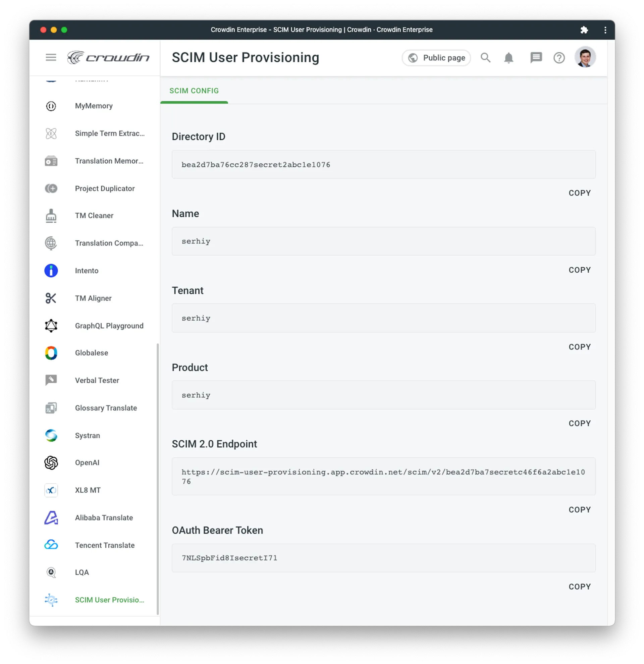Open Translation Memory app icon
This screenshot has height=664, width=644.
[51, 161]
